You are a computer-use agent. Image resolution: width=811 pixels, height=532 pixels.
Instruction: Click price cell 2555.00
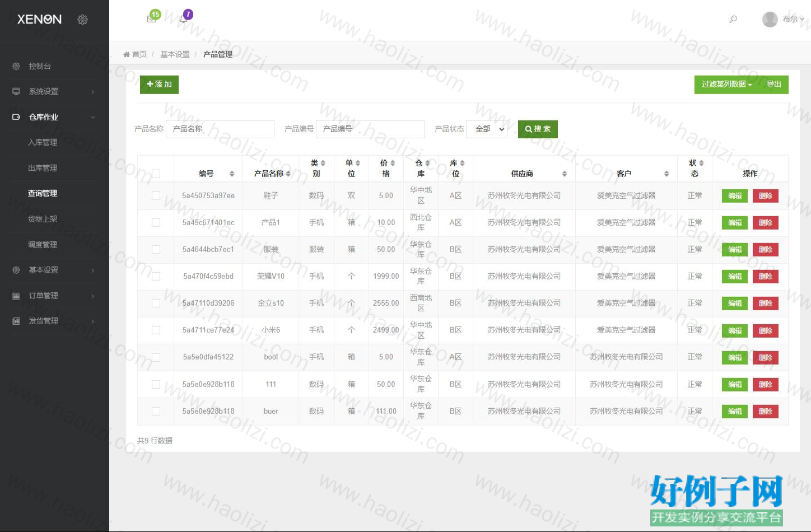[x=386, y=303]
